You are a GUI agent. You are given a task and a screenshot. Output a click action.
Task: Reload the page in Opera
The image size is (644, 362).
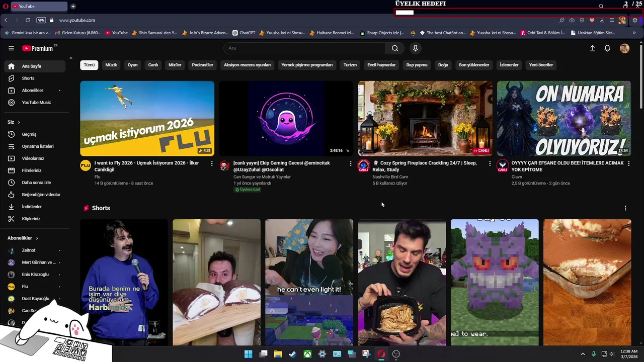click(28, 20)
